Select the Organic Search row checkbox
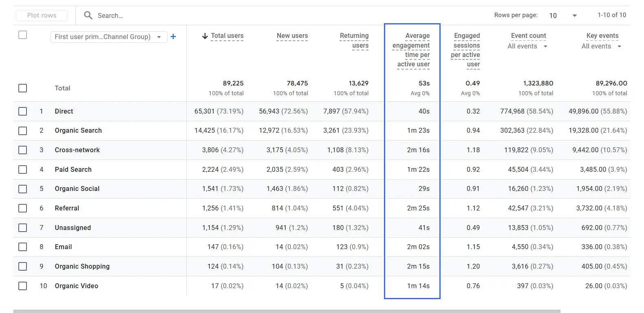 click(x=23, y=131)
